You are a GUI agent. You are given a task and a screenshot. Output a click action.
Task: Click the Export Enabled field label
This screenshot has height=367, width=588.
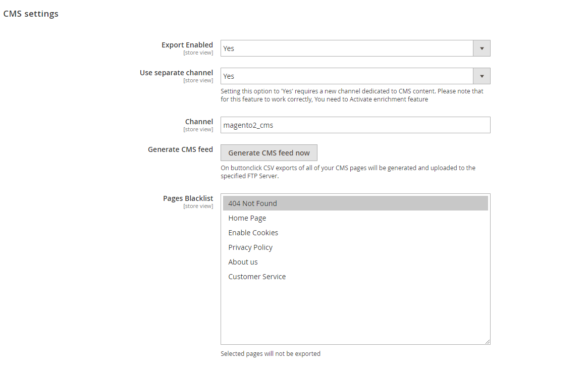(x=187, y=45)
